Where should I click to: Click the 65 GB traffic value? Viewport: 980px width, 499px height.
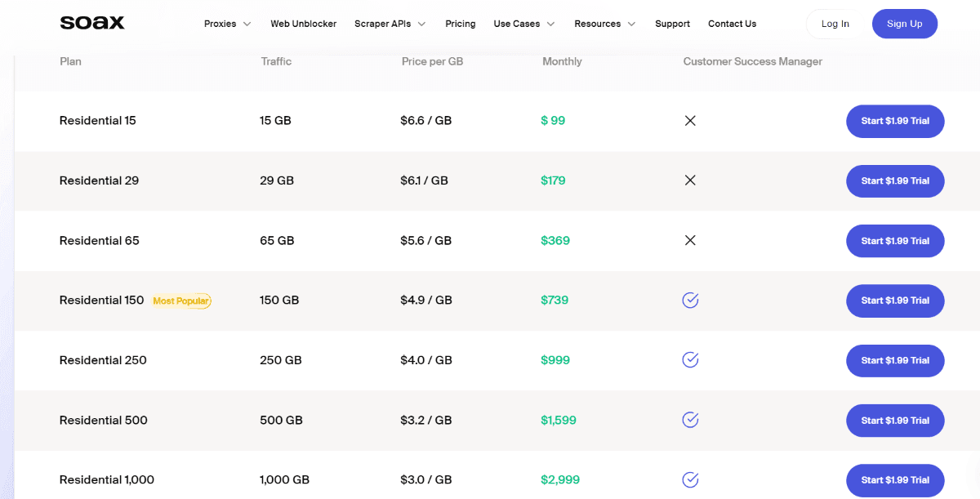pos(277,240)
